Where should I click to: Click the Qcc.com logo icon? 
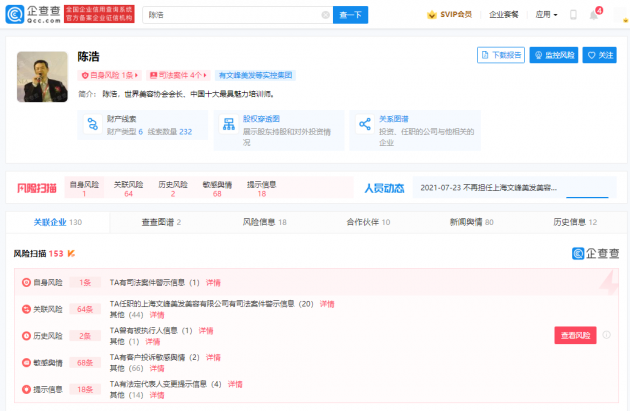[15, 14]
